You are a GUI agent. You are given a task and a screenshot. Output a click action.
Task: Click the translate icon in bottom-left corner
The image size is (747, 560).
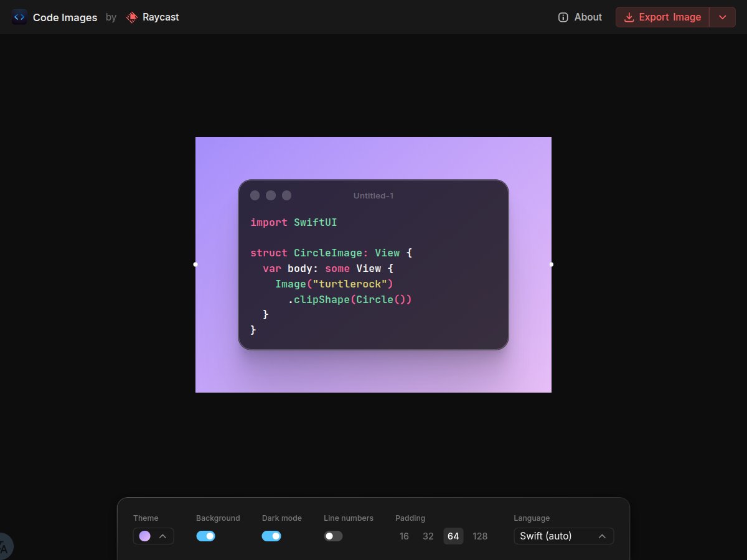point(4,548)
